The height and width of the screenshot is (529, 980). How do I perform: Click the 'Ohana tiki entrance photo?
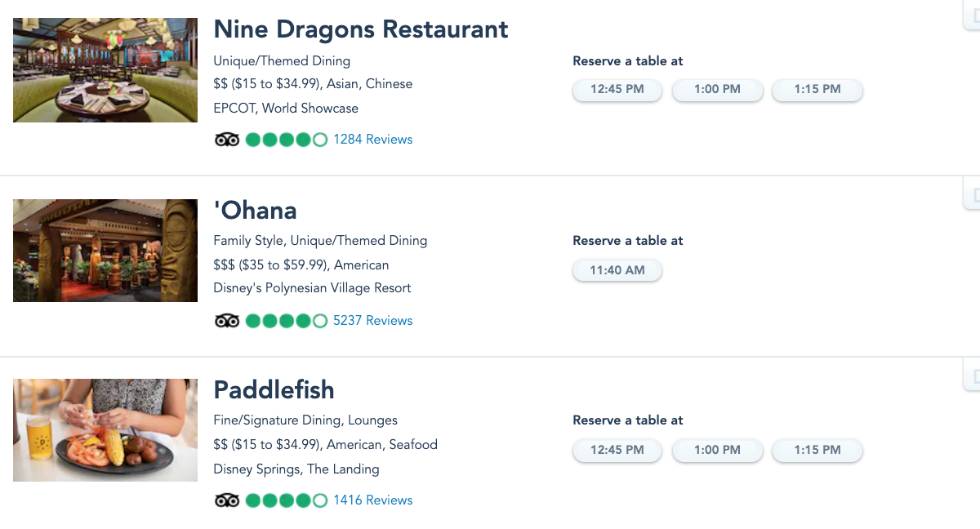tap(105, 251)
